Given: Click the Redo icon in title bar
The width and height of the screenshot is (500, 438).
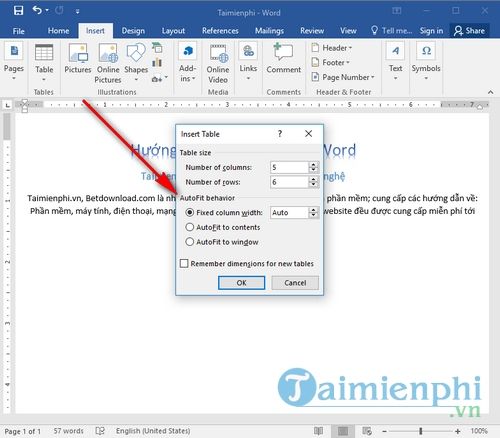Looking at the screenshot, I should 59,11.
